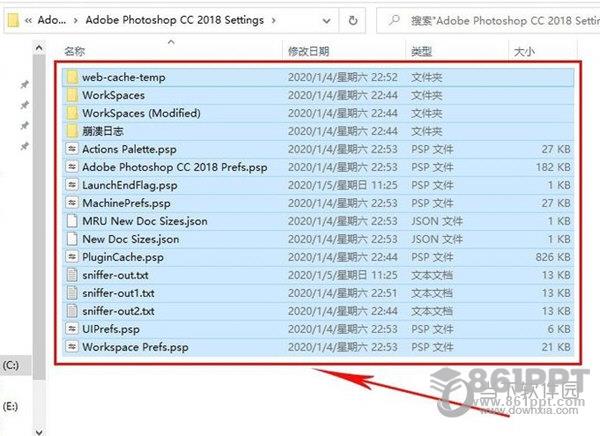Click the PluginCache.psp file icon
This screenshot has height=436, width=600.
[72, 257]
